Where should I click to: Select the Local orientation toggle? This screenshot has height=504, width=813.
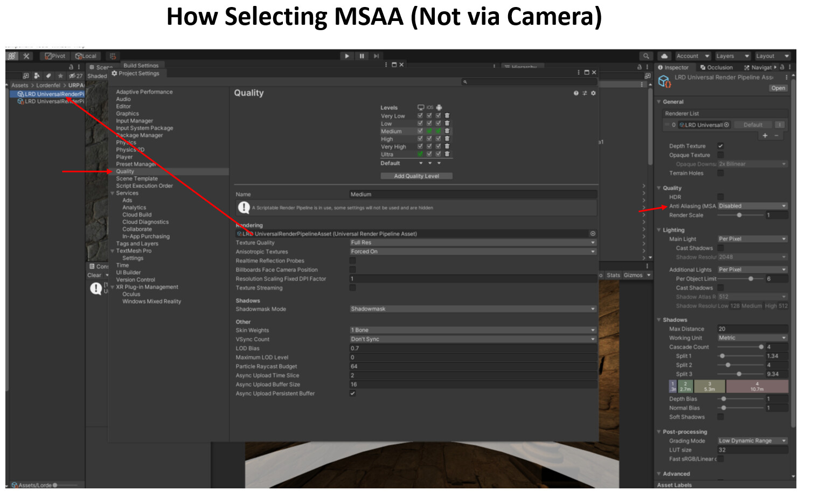click(x=86, y=55)
